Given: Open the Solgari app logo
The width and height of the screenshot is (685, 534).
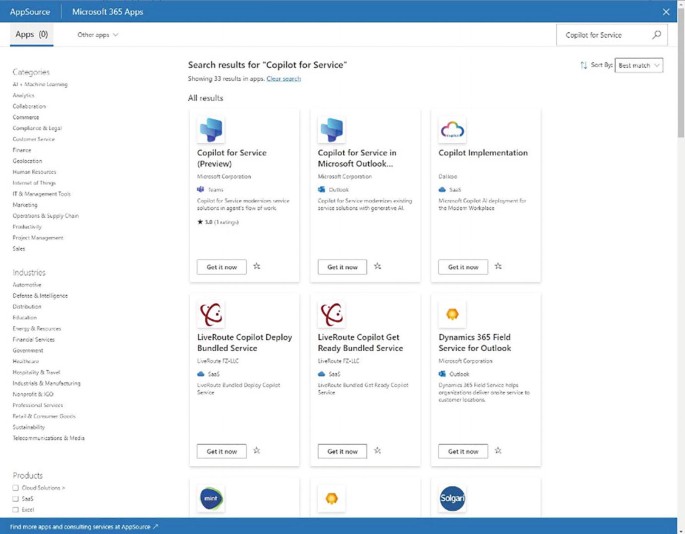Looking at the screenshot, I should click(x=452, y=499).
